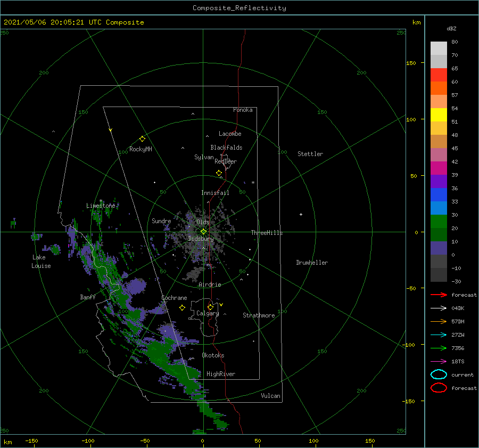The height and width of the screenshot is (448, 479).
Task: Click the slate purple 10 dBZ swatch
Action: click(x=439, y=248)
